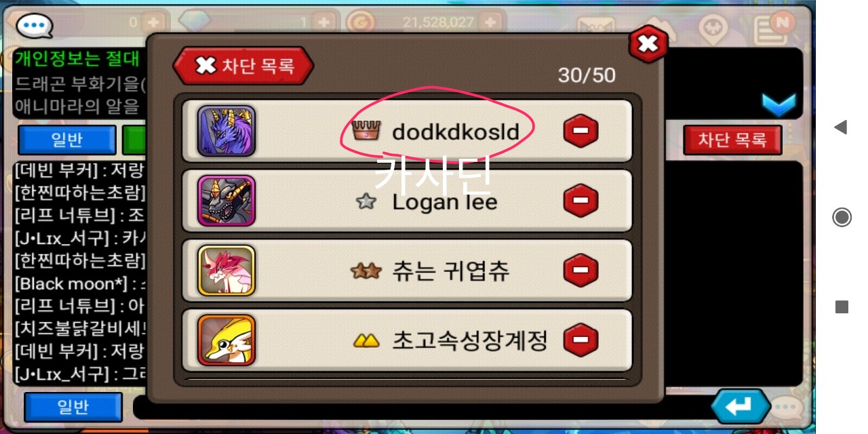The width and height of the screenshot is (868, 434).
Task: Switch to the upper 일반 chat tab
Action: pos(67,140)
